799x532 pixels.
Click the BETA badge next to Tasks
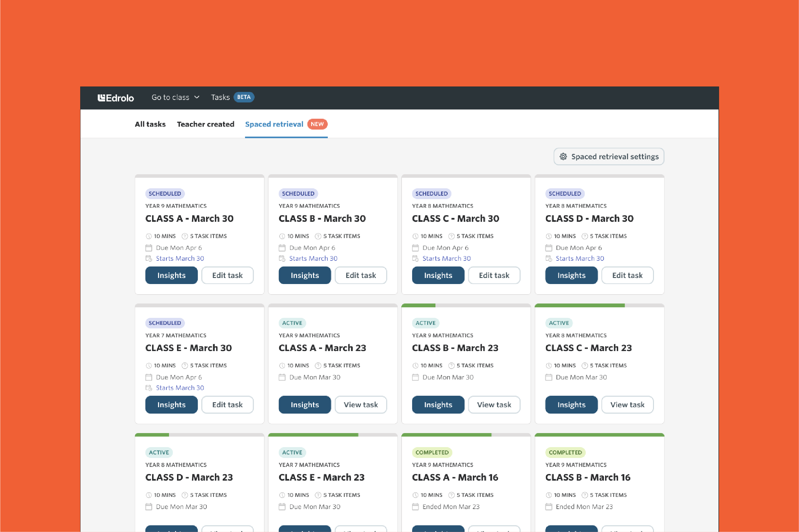click(x=243, y=97)
